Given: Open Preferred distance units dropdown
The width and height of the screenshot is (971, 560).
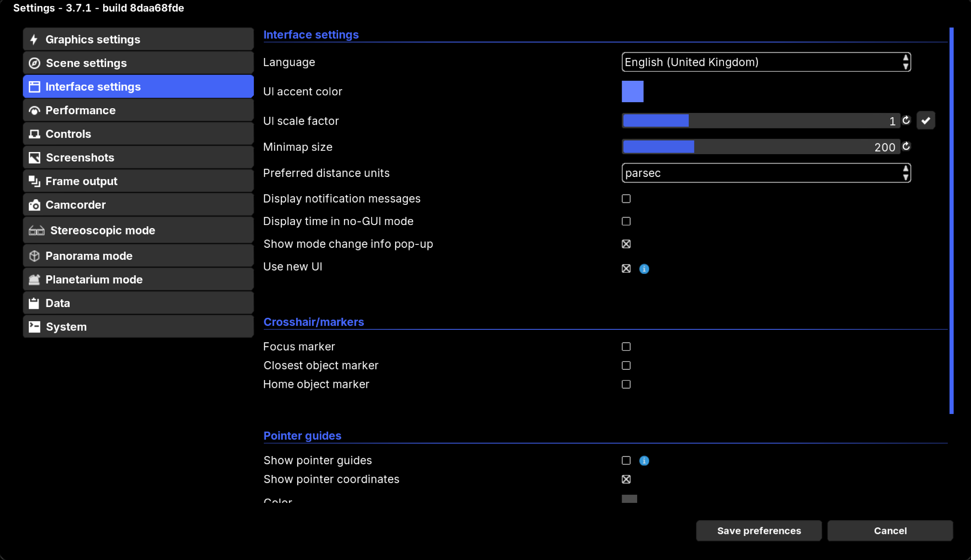Looking at the screenshot, I should click(x=766, y=173).
